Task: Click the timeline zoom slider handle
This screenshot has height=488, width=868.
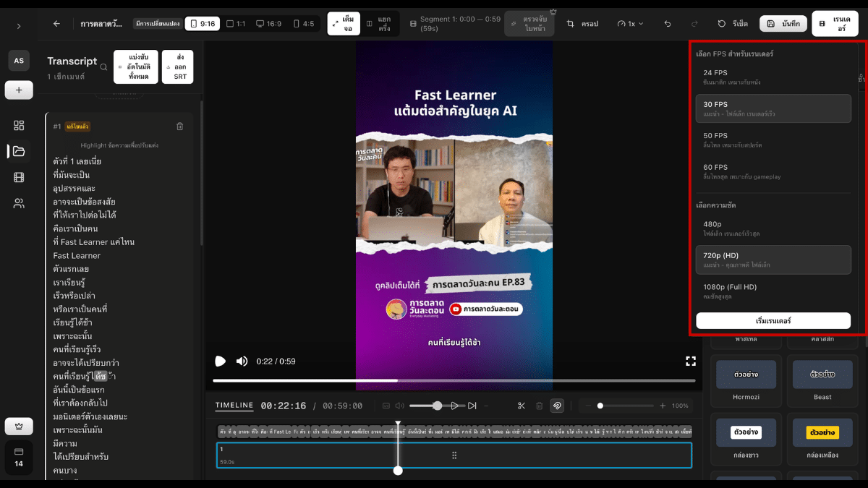Action: tap(600, 406)
